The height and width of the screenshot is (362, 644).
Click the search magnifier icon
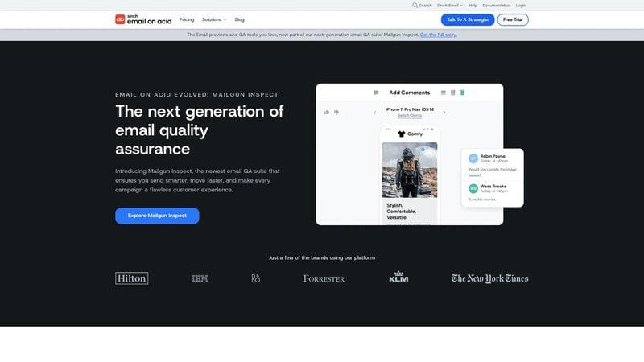point(415,6)
